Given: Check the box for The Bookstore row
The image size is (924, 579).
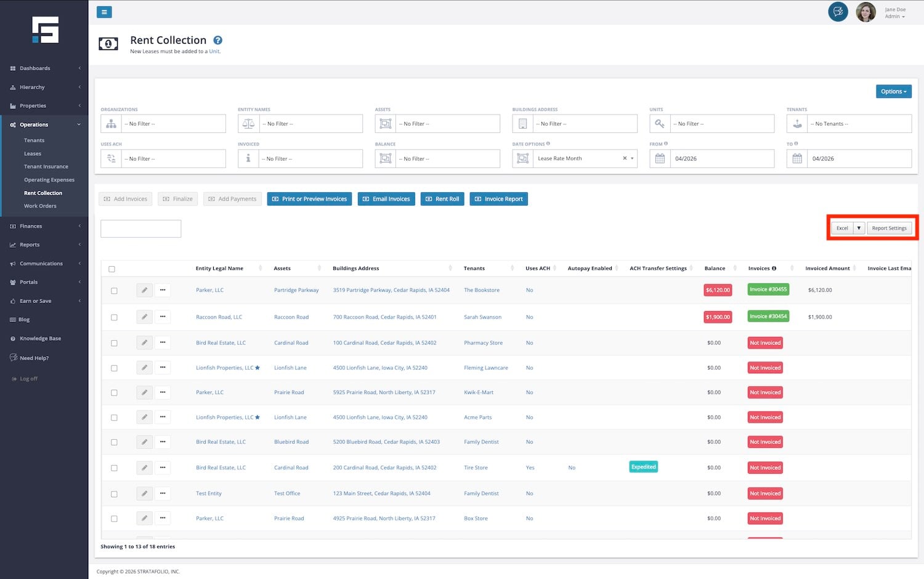Looking at the screenshot, I should [x=114, y=291].
